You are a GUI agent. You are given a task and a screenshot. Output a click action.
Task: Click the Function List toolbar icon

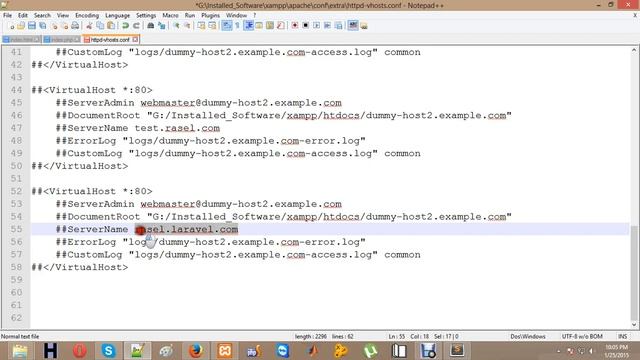(280, 26)
